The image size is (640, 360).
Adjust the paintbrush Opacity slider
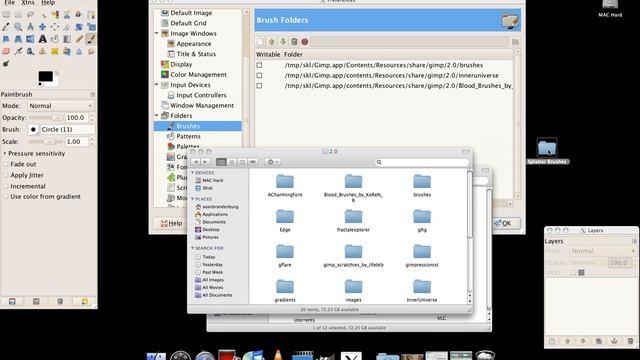click(x=46, y=118)
